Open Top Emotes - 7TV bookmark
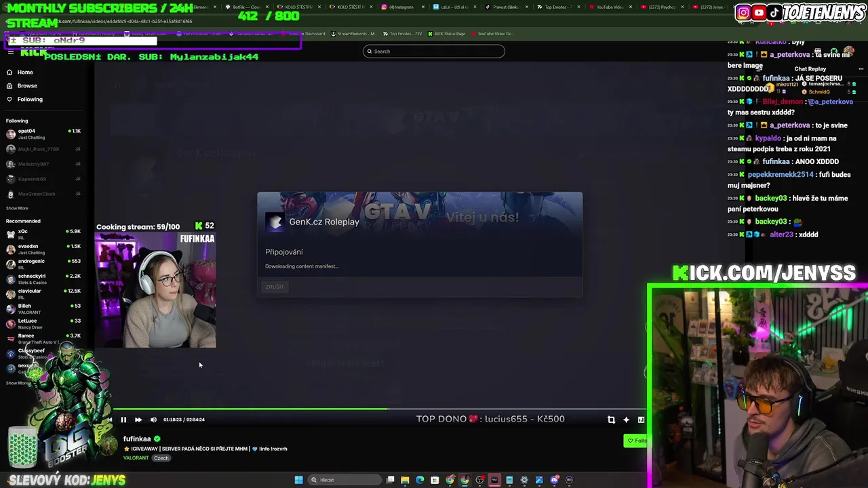Image resolution: width=868 pixels, height=488 pixels. (402, 34)
